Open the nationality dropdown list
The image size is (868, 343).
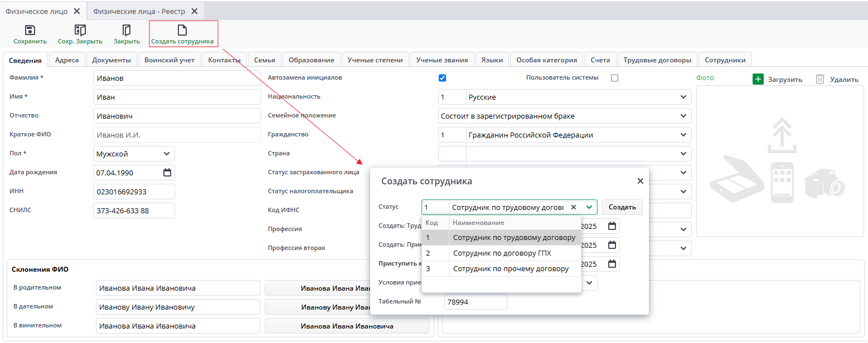click(x=683, y=97)
